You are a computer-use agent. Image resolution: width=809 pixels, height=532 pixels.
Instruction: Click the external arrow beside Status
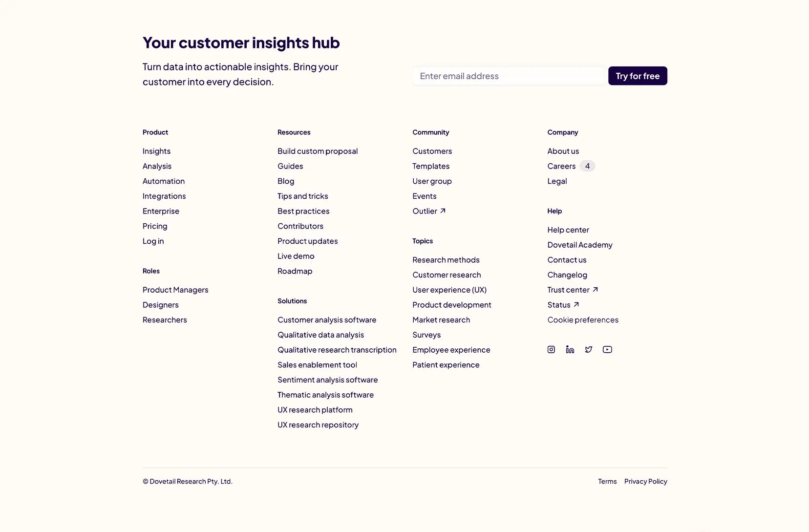[576, 305]
